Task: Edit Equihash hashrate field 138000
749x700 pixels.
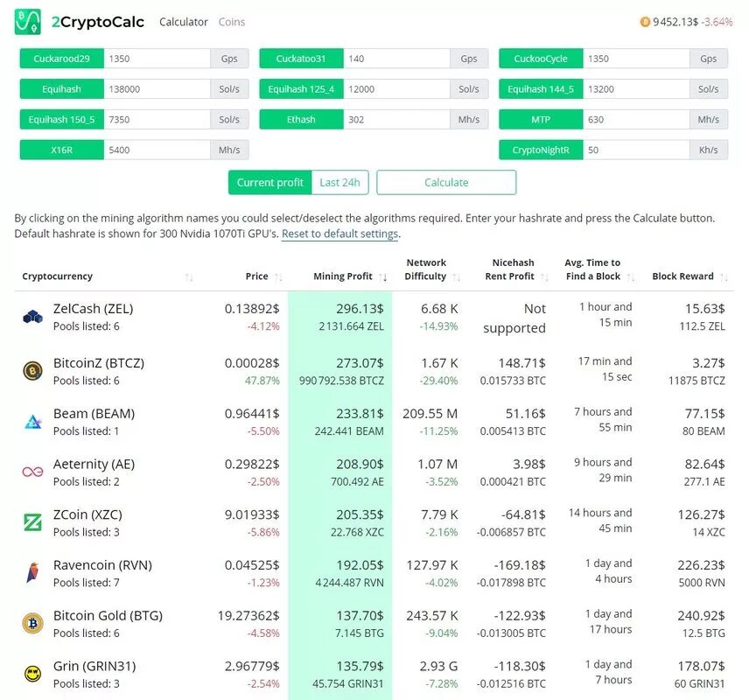Action: coord(157,89)
